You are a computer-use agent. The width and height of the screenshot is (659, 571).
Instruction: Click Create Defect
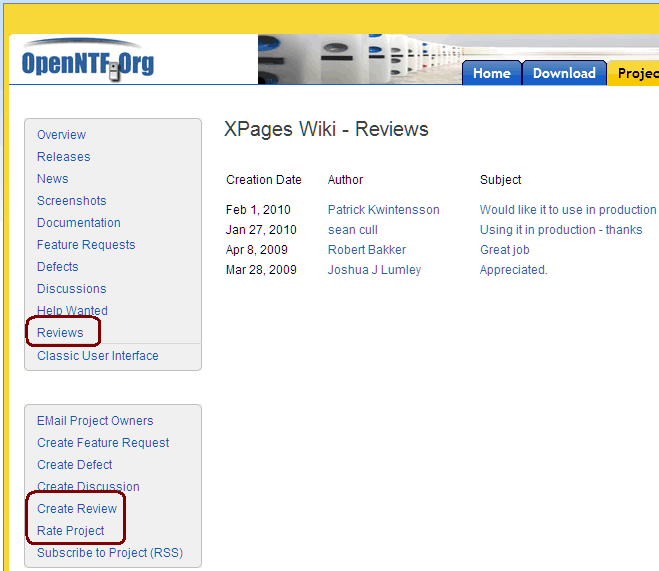click(74, 465)
